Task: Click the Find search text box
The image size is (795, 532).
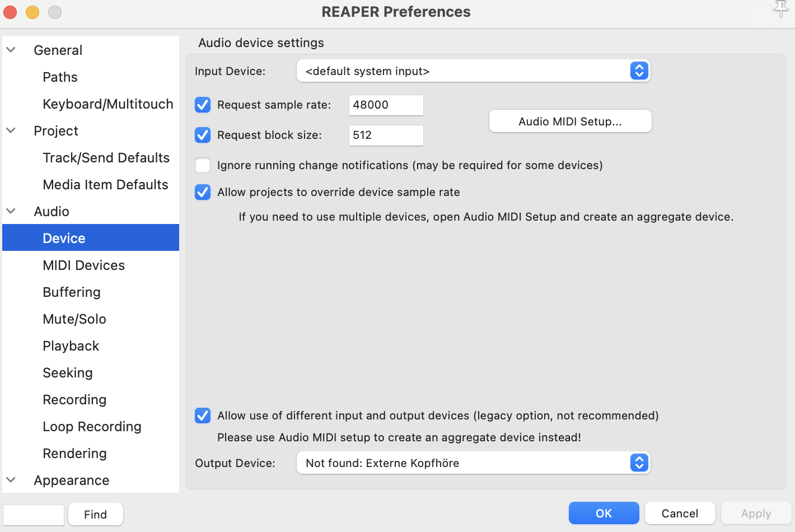Action: pyautogui.click(x=34, y=515)
